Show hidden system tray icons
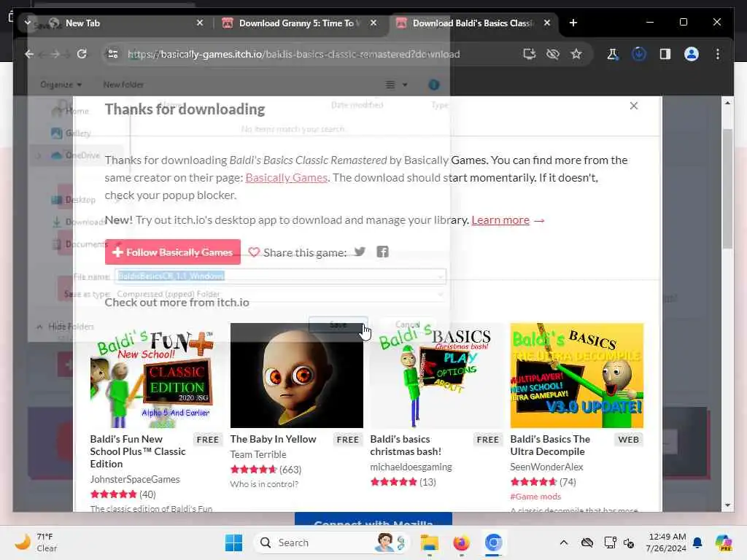Viewport: 747px width, 560px height. click(564, 542)
